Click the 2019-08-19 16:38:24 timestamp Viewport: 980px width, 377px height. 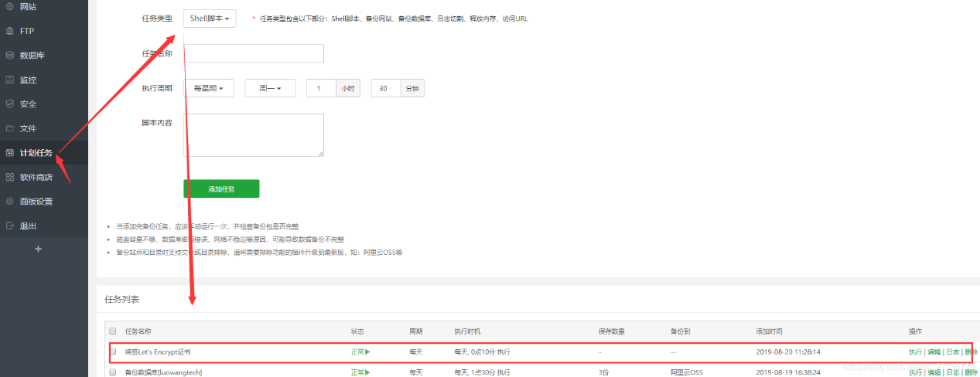788,372
